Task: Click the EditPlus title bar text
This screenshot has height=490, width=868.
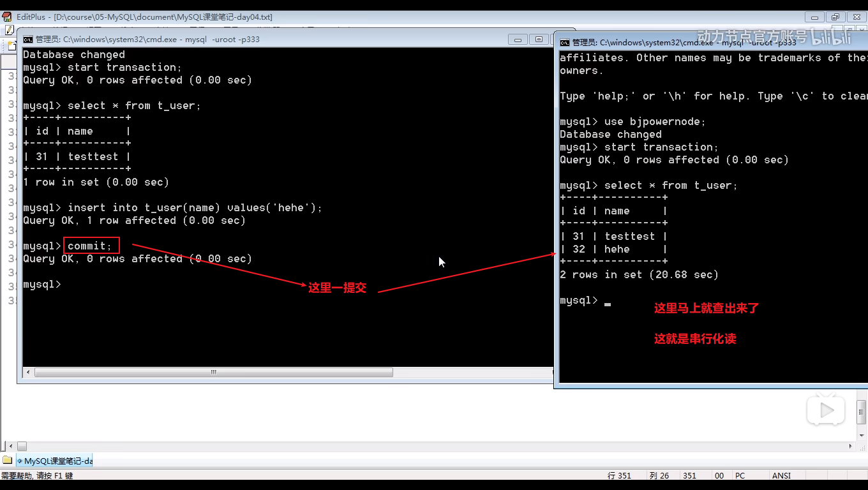Action: point(144,17)
